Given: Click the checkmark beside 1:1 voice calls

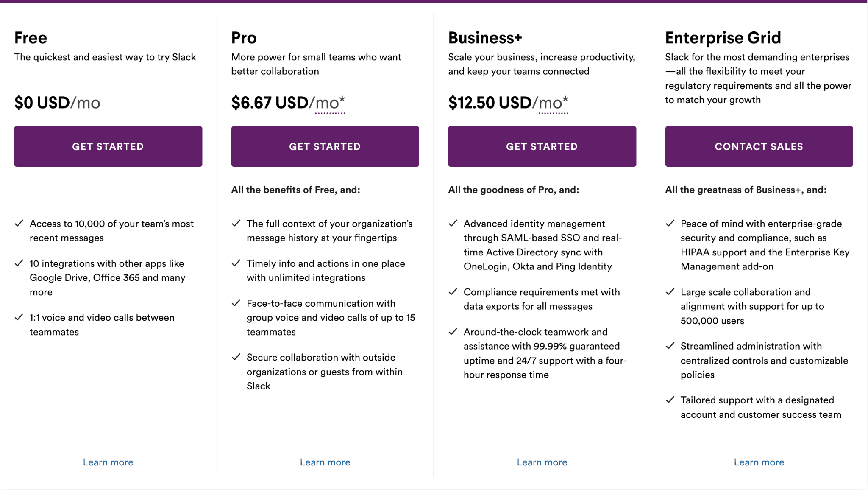Looking at the screenshot, I should pyautogui.click(x=19, y=317).
